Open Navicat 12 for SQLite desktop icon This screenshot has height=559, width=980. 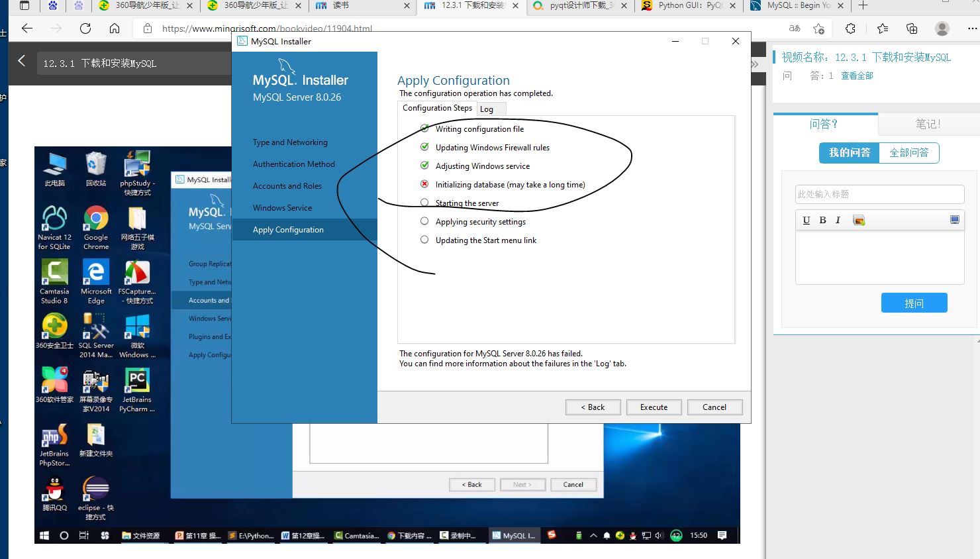(54, 227)
